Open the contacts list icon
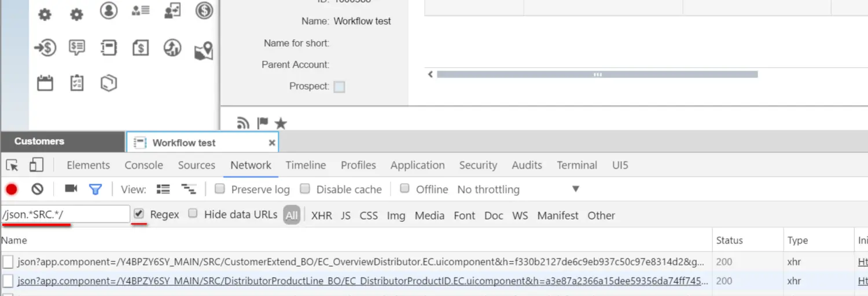The height and width of the screenshot is (296, 868). (x=141, y=10)
